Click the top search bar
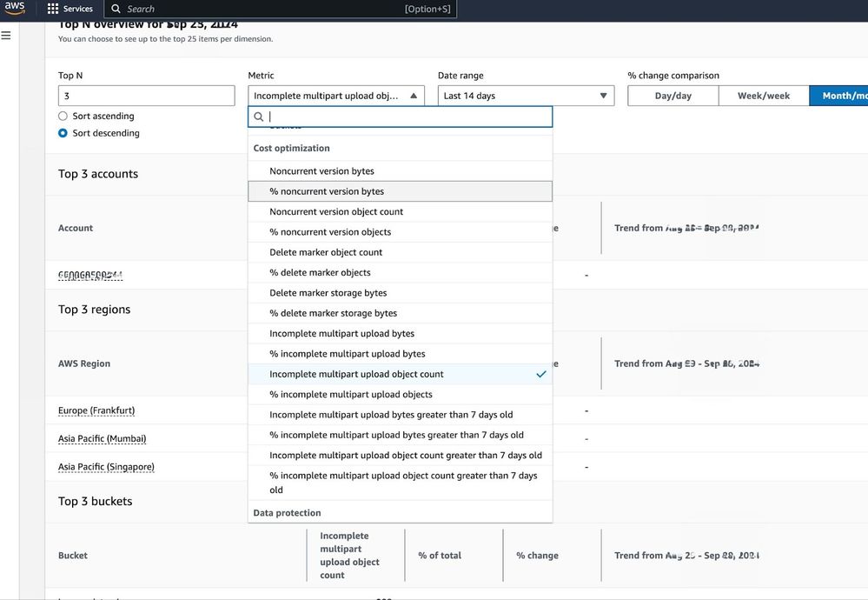The height and width of the screenshot is (600, 868). click(x=280, y=9)
